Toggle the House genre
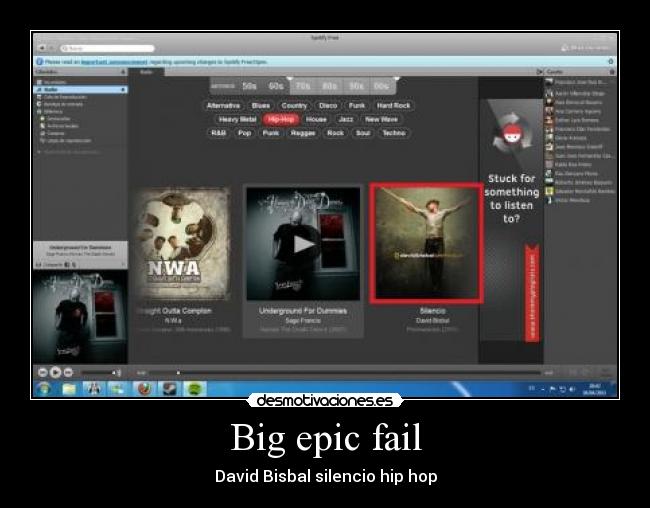This screenshot has height=508, width=650. [x=316, y=119]
